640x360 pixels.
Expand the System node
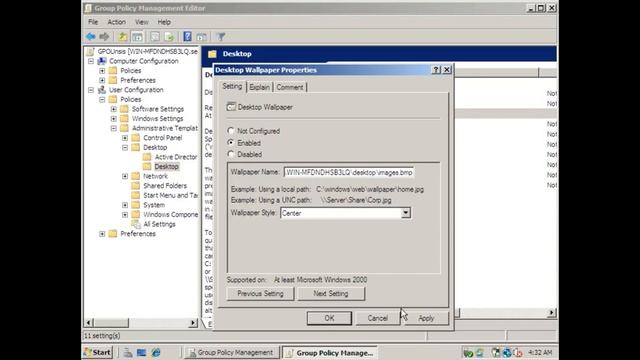tap(125, 205)
